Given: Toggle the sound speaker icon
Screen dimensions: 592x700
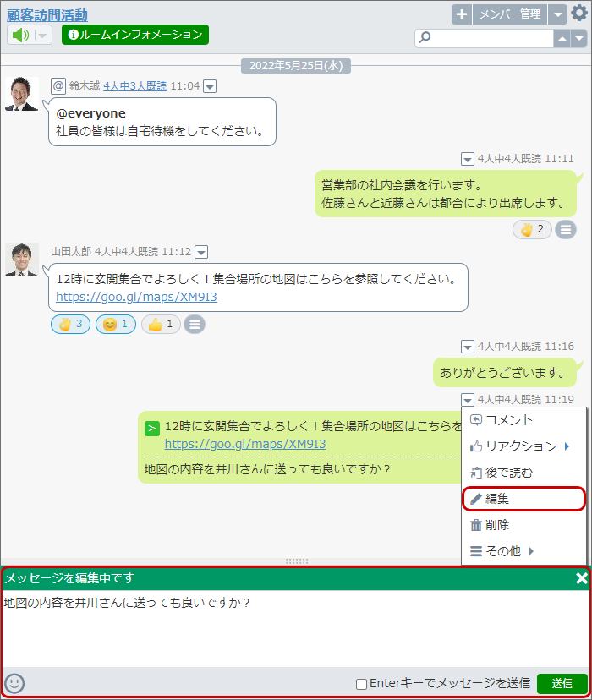Looking at the screenshot, I should [x=20, y=35].
